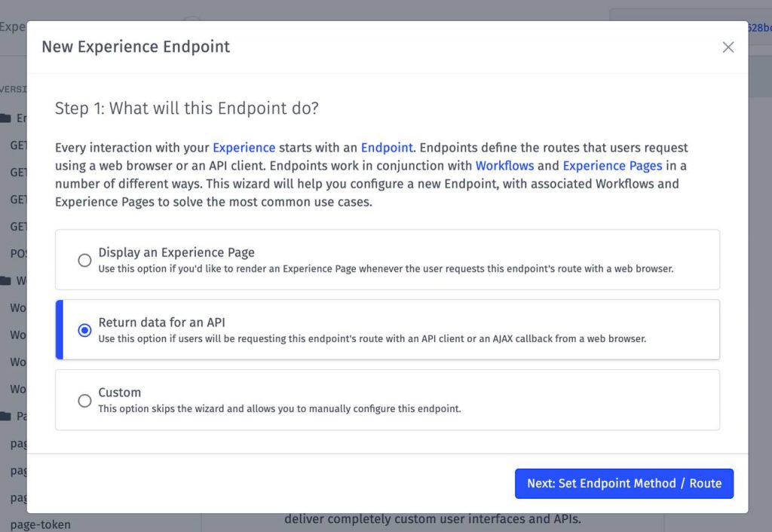Image resolution: width=772 pixels, height=532 pixels.
Task: Select the first GET endpoint in sidebar
Action: point(18,145)
